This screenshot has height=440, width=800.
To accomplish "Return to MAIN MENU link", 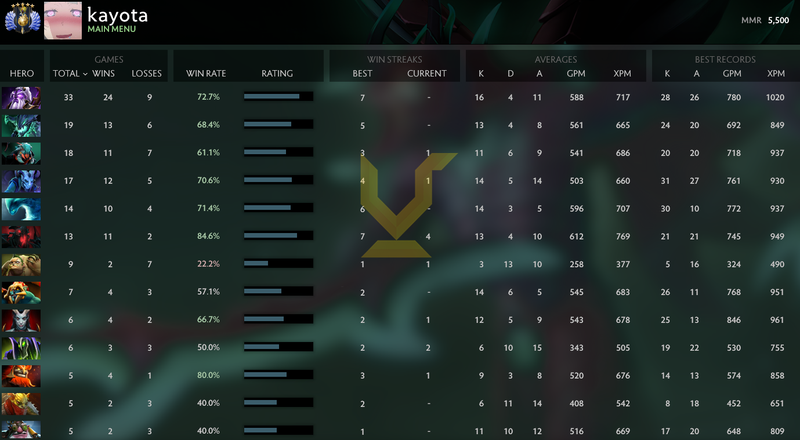I will [x=112, y=29].
